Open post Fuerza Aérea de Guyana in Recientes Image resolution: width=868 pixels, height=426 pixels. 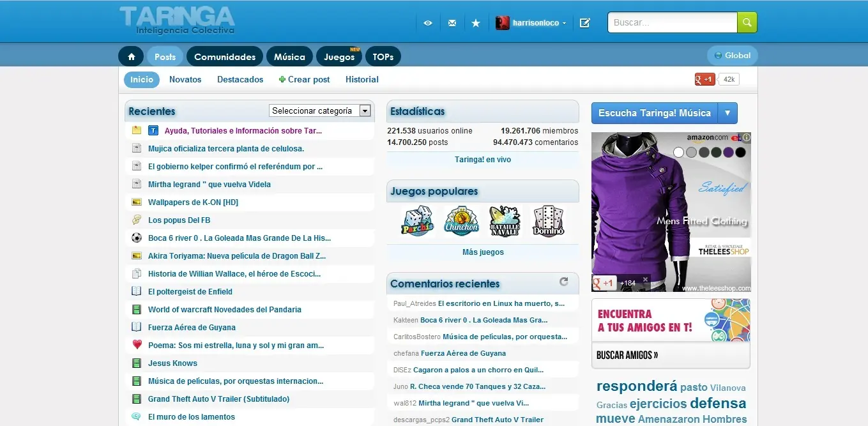192,327
